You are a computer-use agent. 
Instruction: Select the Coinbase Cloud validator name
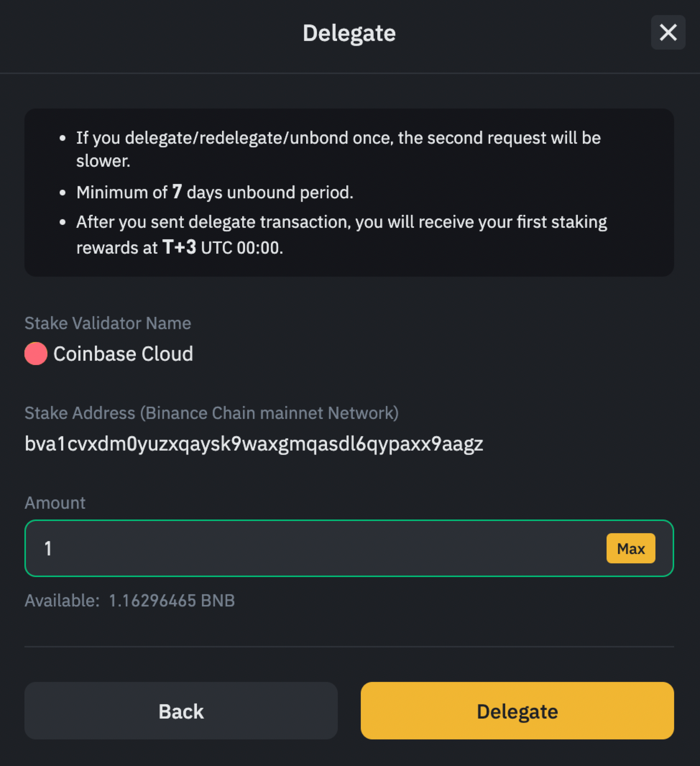pyautogui.click(x=123, y=354)
